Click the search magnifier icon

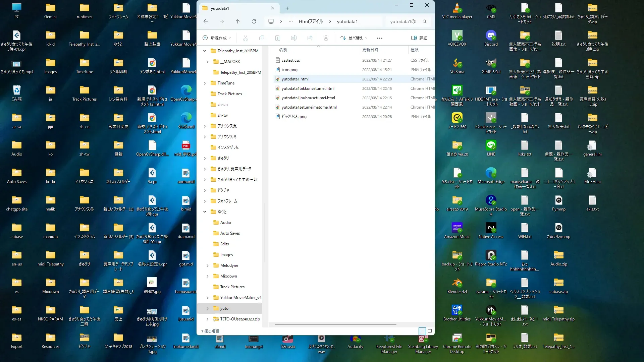[x=425, y=21]
